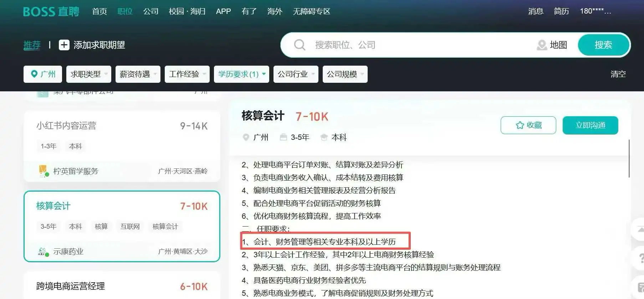The width and height of the screenshot is (644, 299).
Task: Focus the 搜索职位、公司 search field
Action: [421, 45]
